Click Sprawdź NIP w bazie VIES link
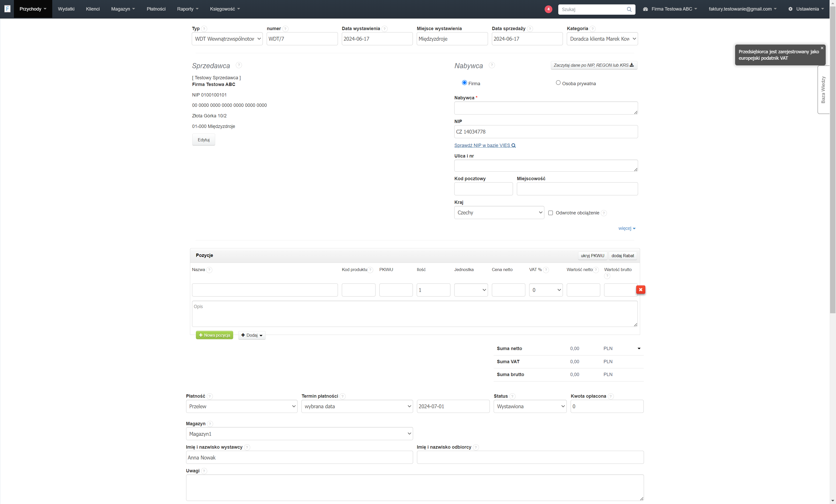The image size is (836, 504). tap(485, 145)
